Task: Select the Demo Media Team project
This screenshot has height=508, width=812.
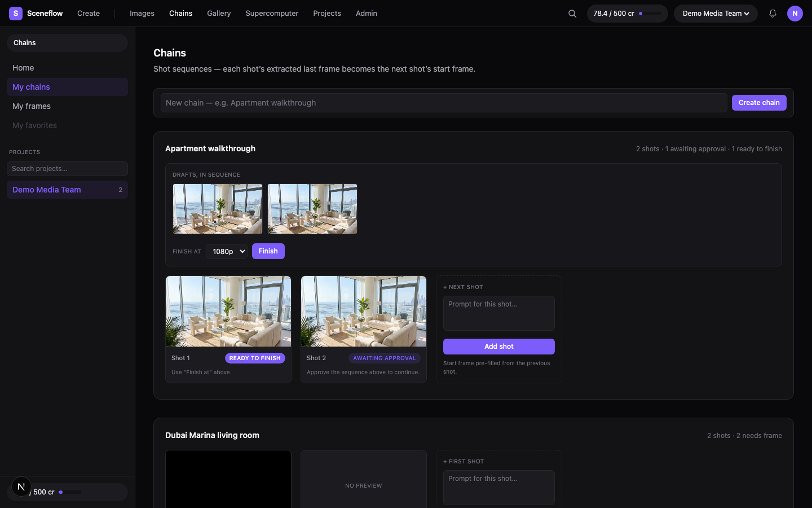Action: pos(67,190)
